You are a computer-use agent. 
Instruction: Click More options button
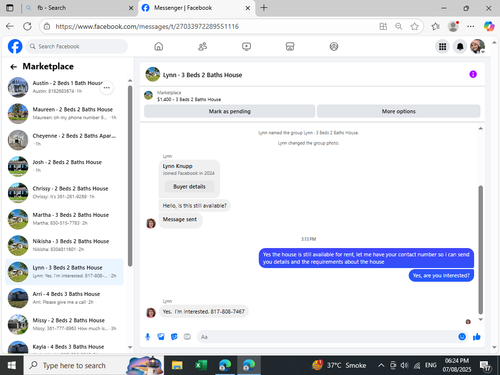point(399,111)
